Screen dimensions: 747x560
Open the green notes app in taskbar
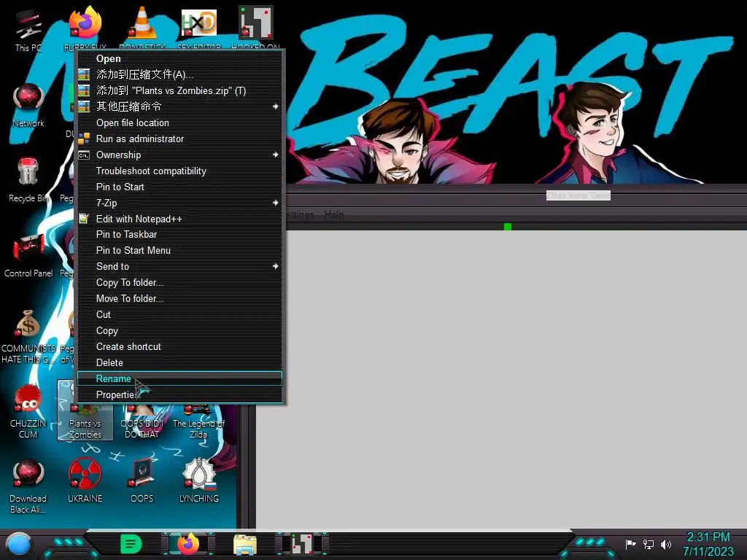[131, 544]
